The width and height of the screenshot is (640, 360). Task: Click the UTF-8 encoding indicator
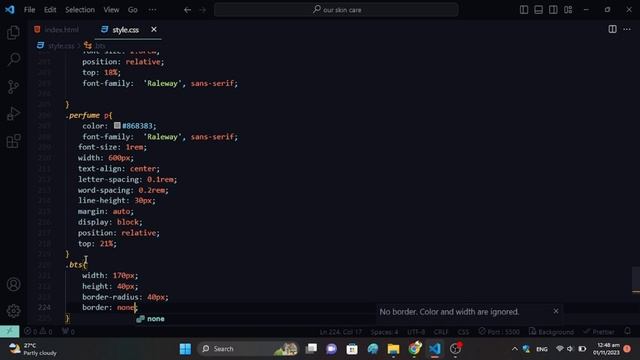click(416, 332)
